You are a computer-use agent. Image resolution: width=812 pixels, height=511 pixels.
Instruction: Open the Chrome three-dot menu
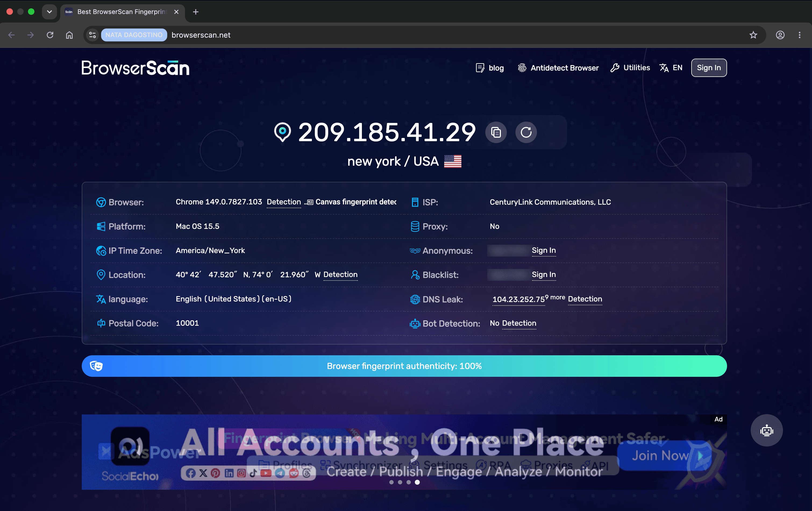click(x=800, y=35)
